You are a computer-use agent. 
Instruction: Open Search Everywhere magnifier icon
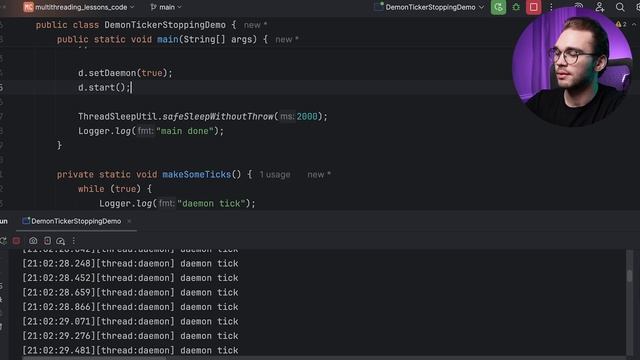pyautogui.click(x=620, y=7)
